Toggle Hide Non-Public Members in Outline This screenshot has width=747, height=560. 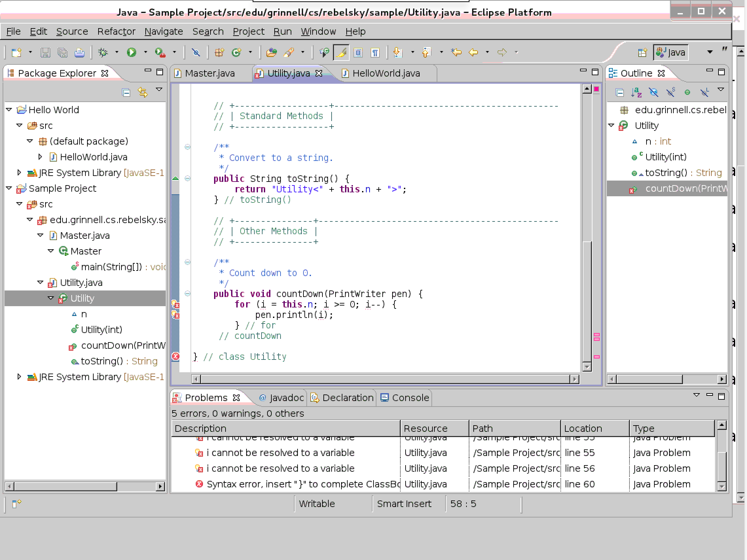coord(687,92)
